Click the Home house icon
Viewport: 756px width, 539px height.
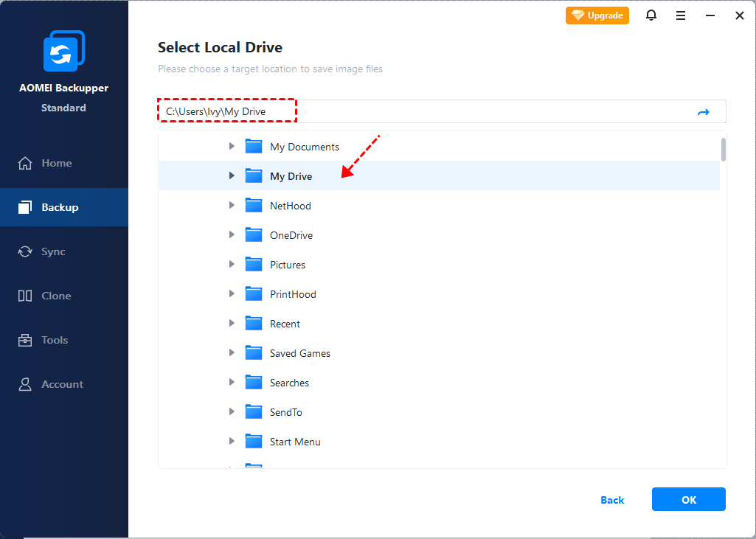[25, 164]
